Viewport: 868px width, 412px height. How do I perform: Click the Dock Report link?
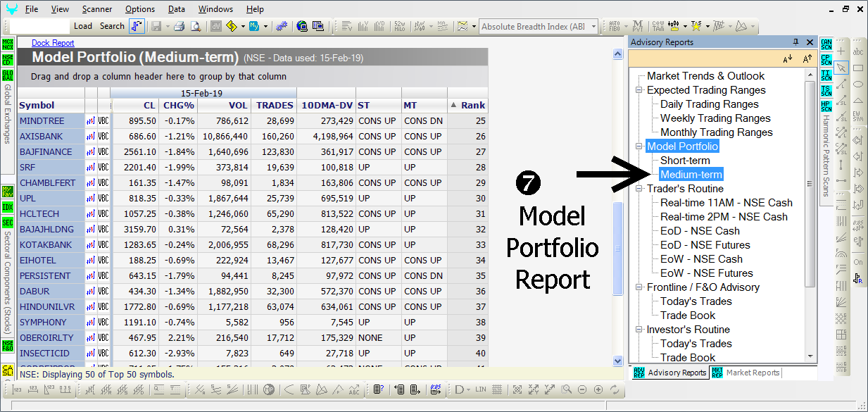53,43
